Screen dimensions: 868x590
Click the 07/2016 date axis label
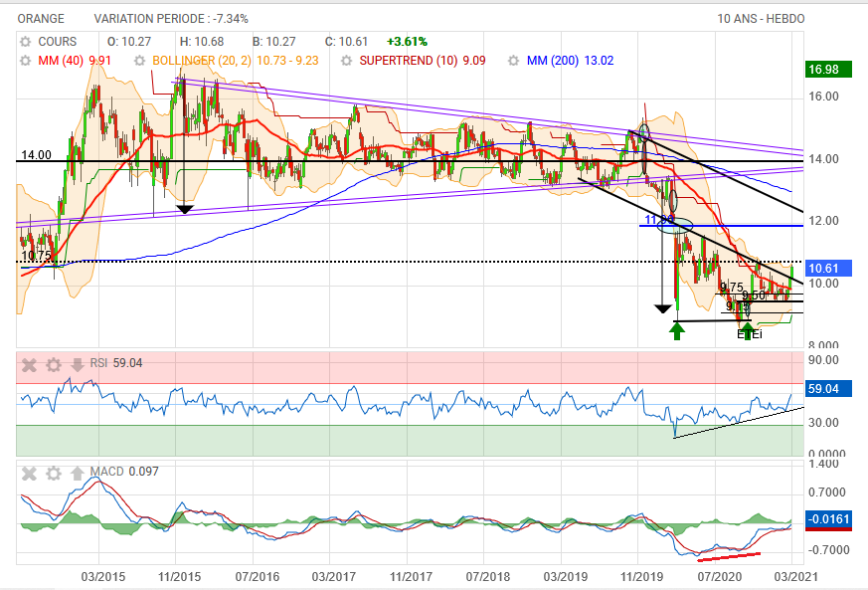pyautogui.click(x=257, y=577)
